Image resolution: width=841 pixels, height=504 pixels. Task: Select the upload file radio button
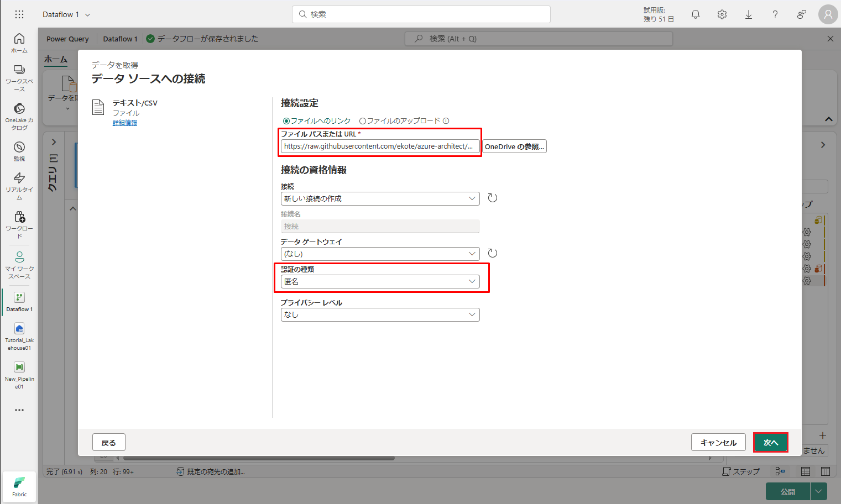363,121
